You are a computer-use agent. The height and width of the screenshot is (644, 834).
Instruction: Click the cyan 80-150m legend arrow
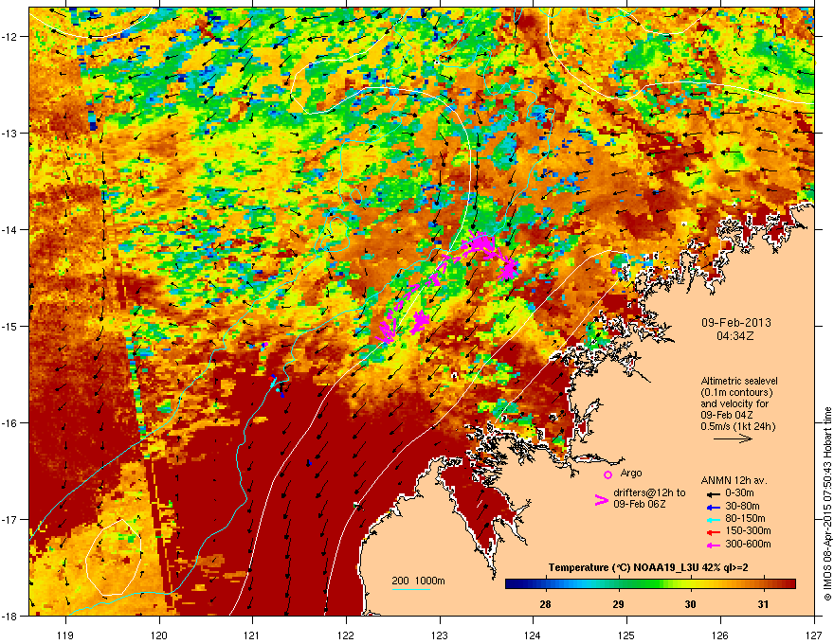[x=713, y=519]
